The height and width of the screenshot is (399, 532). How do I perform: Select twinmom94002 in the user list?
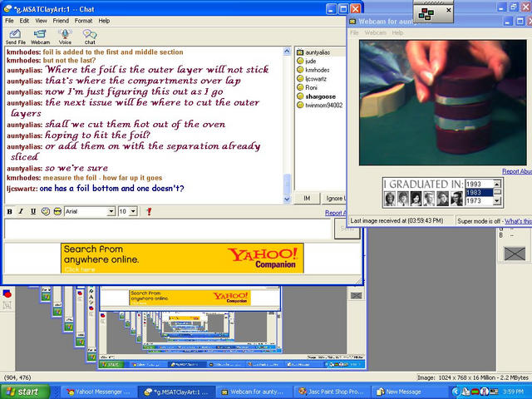[x=324, y=106]
